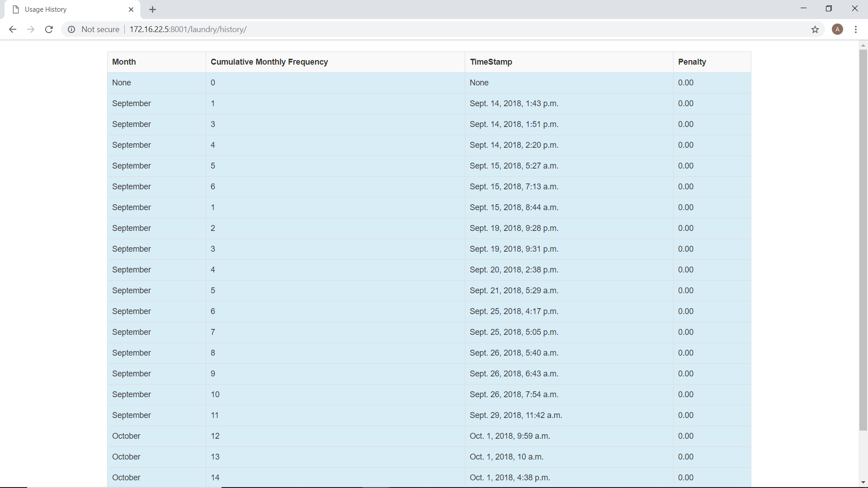This screenshot has height=488, width=868.
Task: Click the Sept. 29, 2018 timestamp cell
Action: [x=515, y=415]
